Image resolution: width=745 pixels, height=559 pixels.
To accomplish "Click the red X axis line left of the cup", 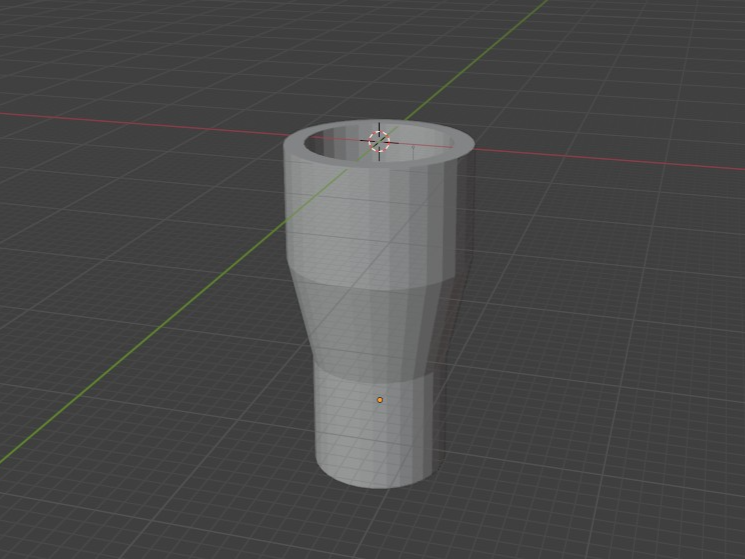I will pyautogui.click(x=143, y=123).
